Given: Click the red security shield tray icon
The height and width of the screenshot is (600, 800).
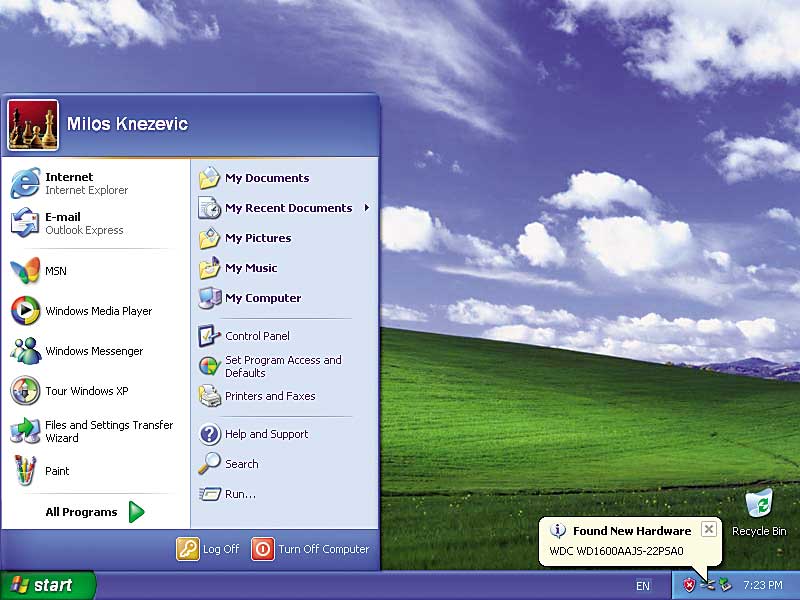Looking at the screenshot, I should tap(689, 585).
